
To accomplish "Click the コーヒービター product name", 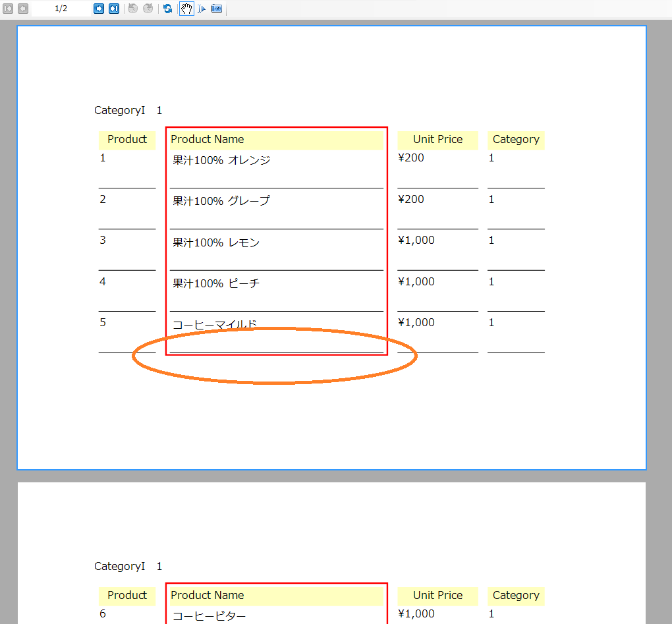I will coord(209,616).
